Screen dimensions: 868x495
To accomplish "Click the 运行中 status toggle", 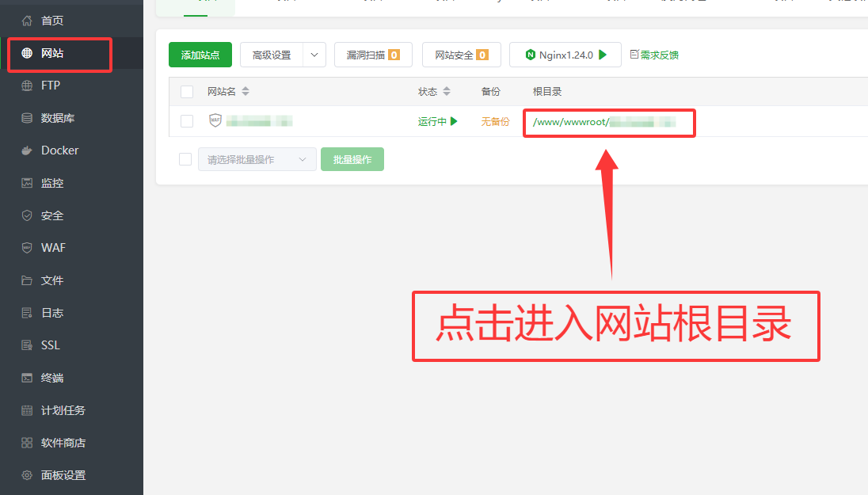I will (438, 122).
